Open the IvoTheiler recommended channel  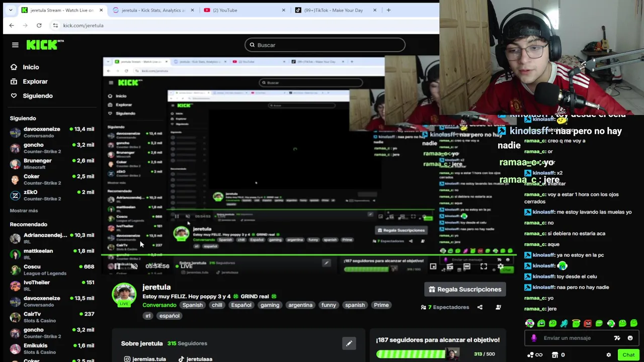[52, 286]
